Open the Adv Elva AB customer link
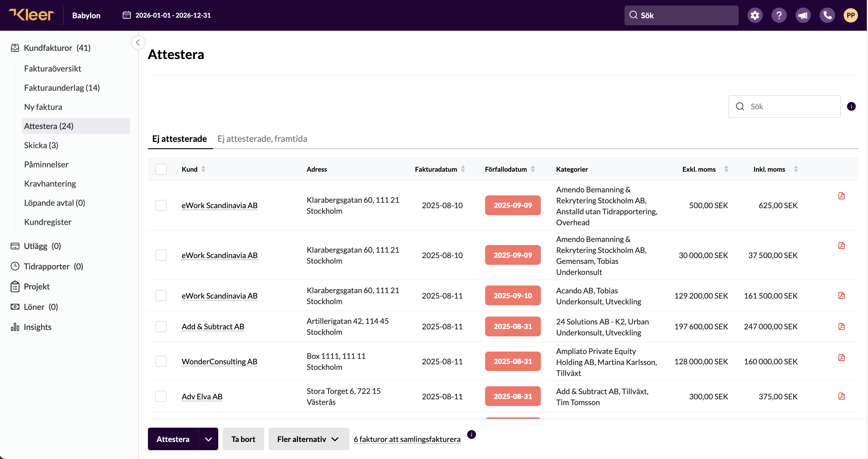The height and width of the screenshot is (459, 868). coord(202,396)
